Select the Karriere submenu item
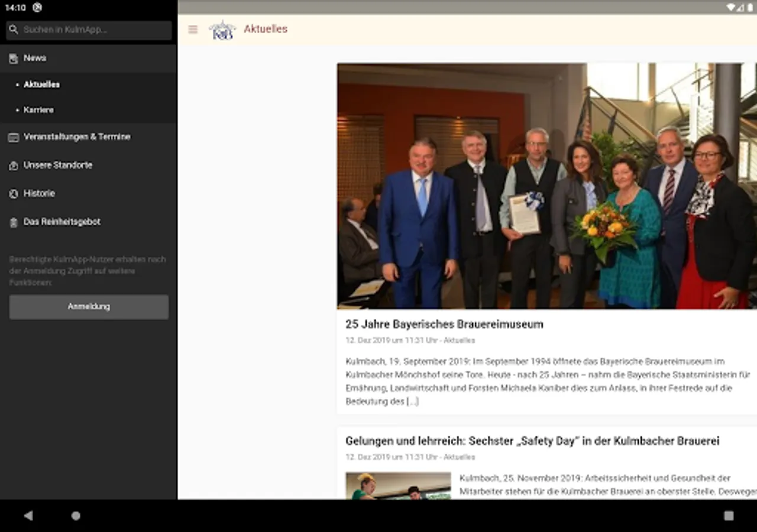Image resolution: width=757 pixels, height=532 pixels. click(89, 110)
